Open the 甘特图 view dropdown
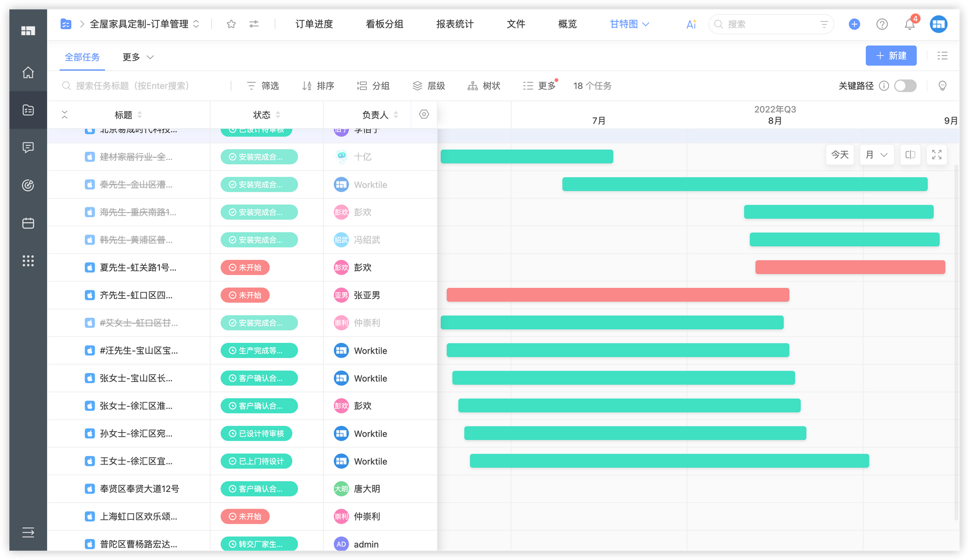Image resolution: width=969 pixels, height=560 pixels. (629, 24)
